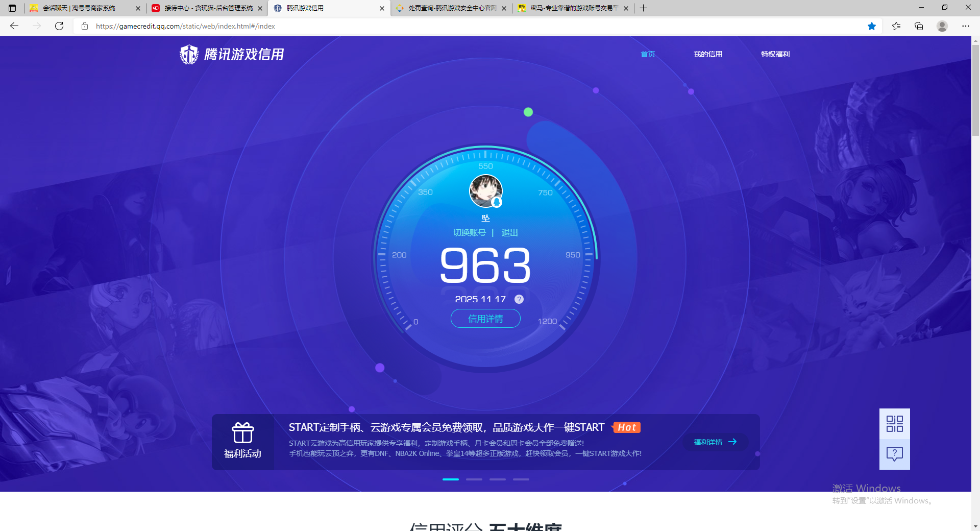Viewport: 980px width, 531px height.
Task: Click the gift box welfare activity icon
Action: tap(242, 433)
